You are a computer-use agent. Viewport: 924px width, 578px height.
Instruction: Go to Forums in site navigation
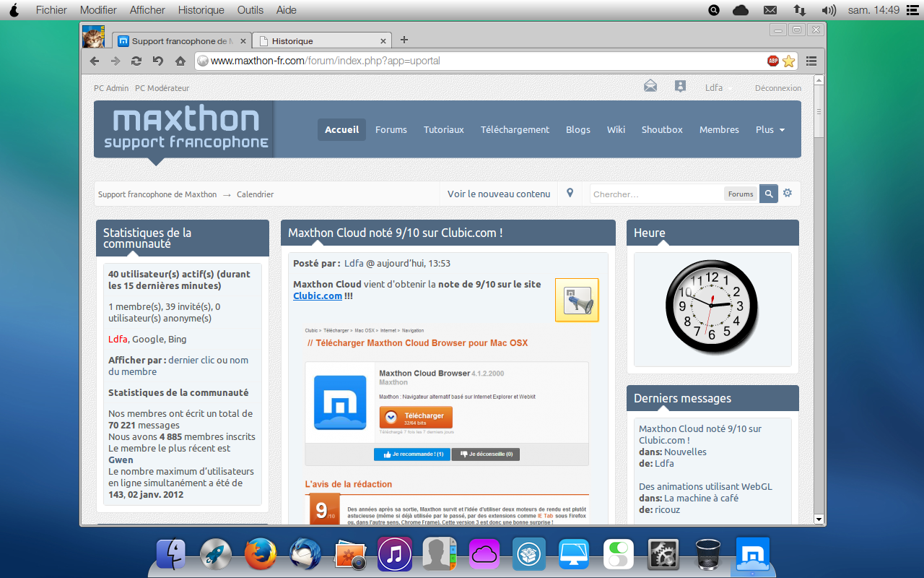pyautogui.click(x=391, y=130)
